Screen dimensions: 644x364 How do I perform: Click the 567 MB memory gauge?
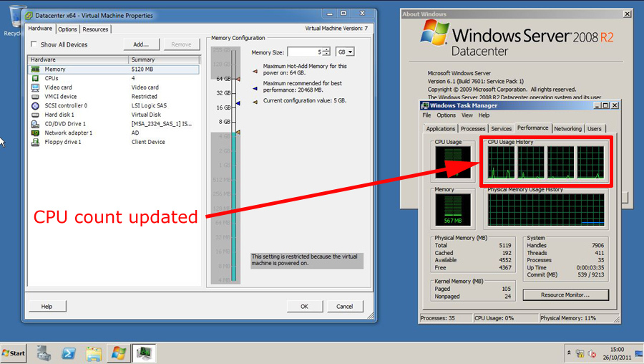[453, 210]
